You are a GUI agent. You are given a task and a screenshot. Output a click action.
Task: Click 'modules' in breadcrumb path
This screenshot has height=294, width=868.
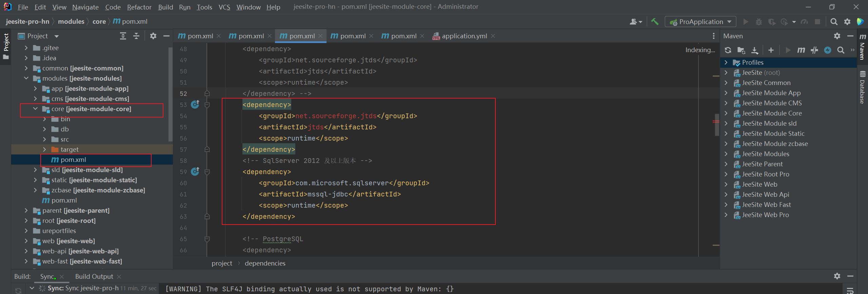(71, 21)
